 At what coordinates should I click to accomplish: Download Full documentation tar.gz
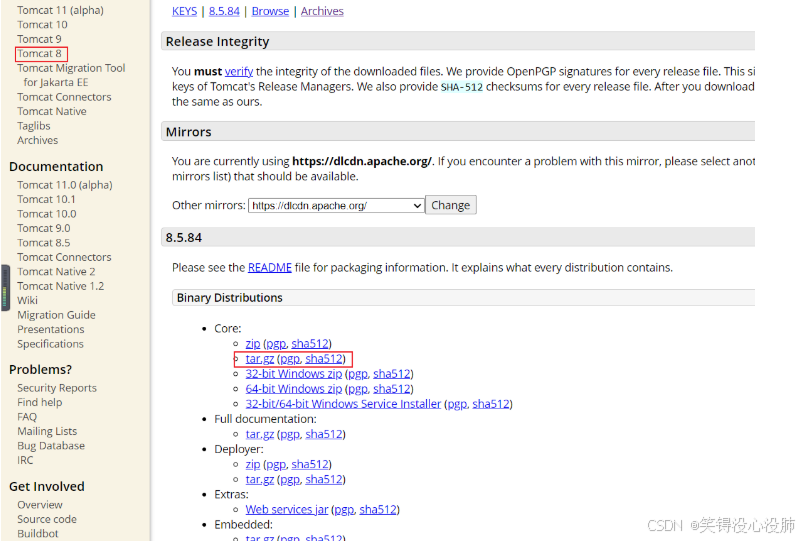259,434
